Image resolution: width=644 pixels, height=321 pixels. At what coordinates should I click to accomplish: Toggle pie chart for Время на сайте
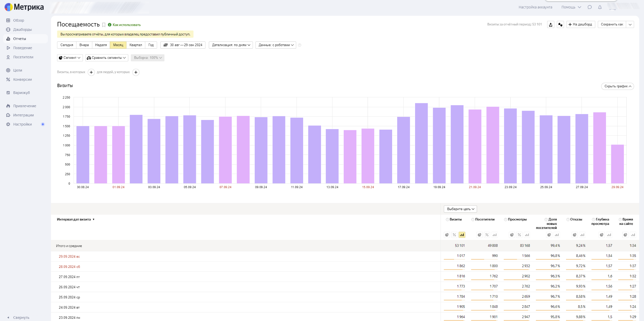pos(625,235)
